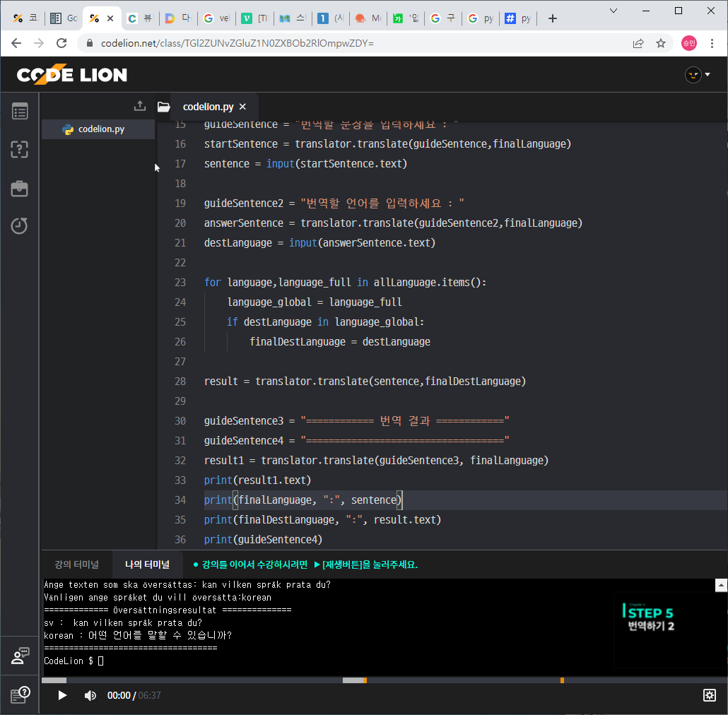This screenshot has width=728, height=715.
Task: Switch to the 'vel' Google browser tab
Action: point(217,18)
